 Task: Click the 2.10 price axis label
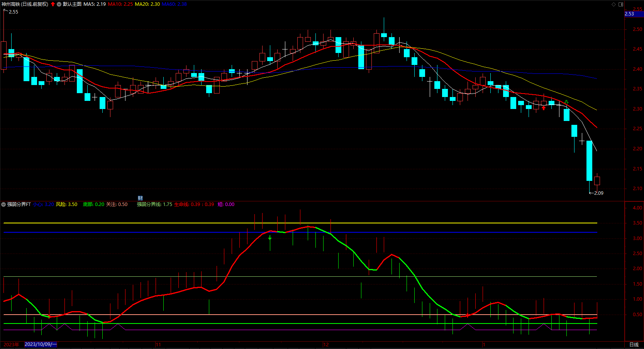tap(637, 189)
